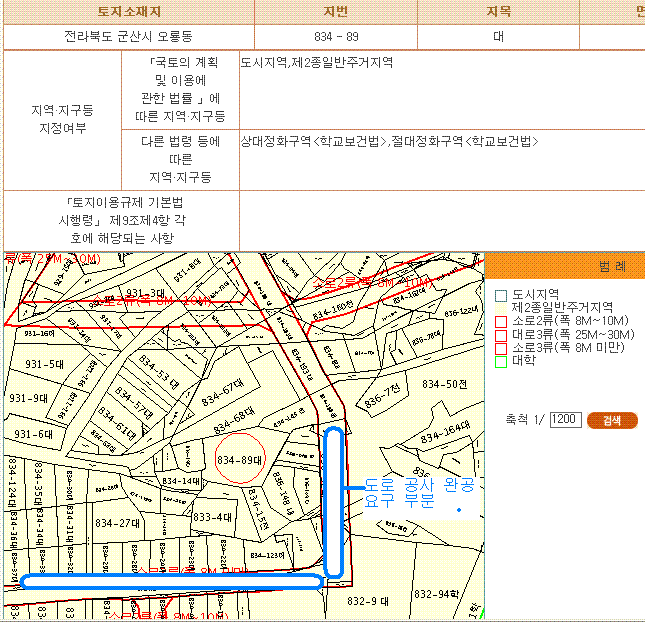645x622 pixels.
Task: Click the 범례 legend panel header
Action: pos(612,267)
